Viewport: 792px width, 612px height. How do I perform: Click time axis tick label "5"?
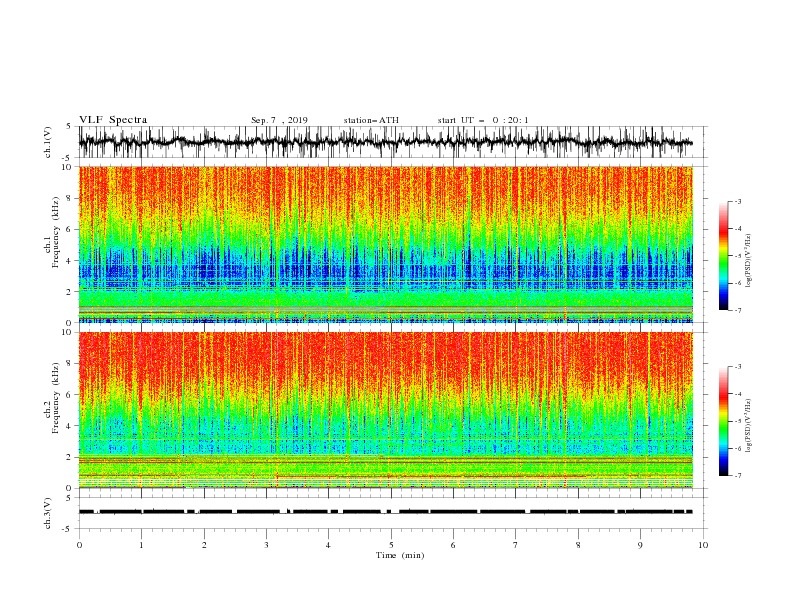pos(391,545)
